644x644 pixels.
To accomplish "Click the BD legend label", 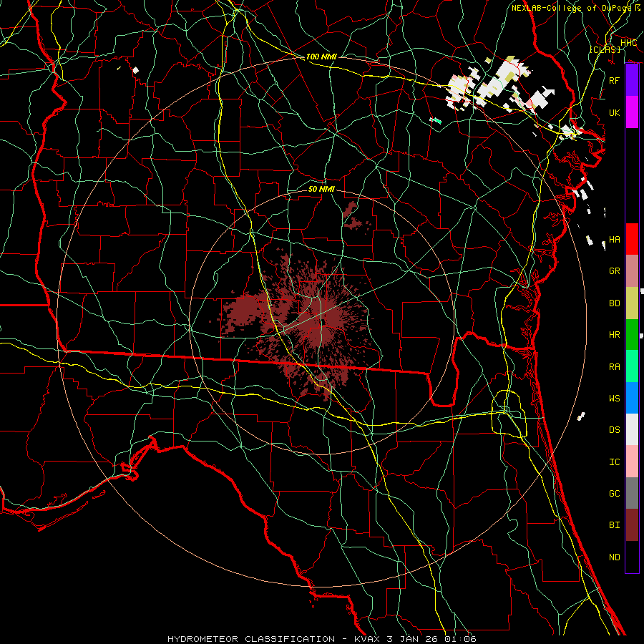I will (614, 303).
